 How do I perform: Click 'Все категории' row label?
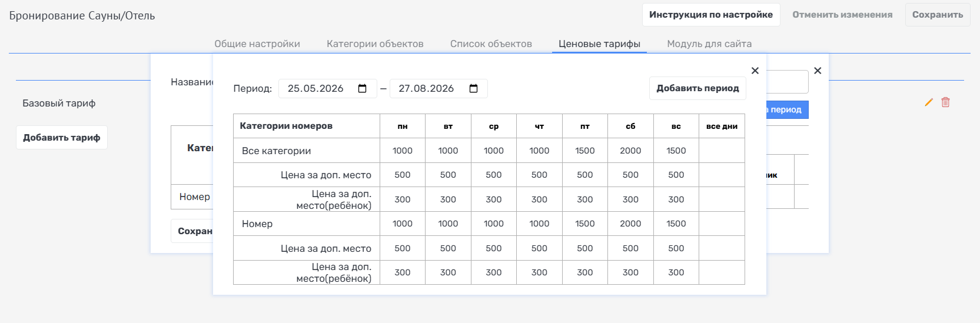[276, 151]
